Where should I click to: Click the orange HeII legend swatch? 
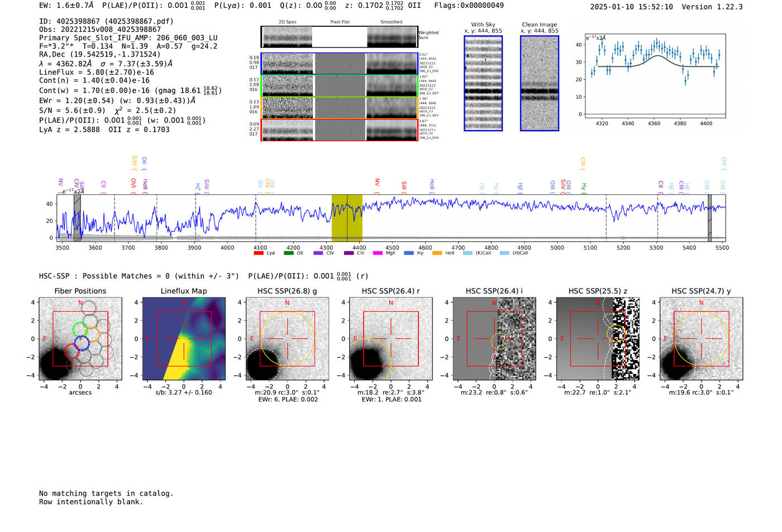point(437,253)
